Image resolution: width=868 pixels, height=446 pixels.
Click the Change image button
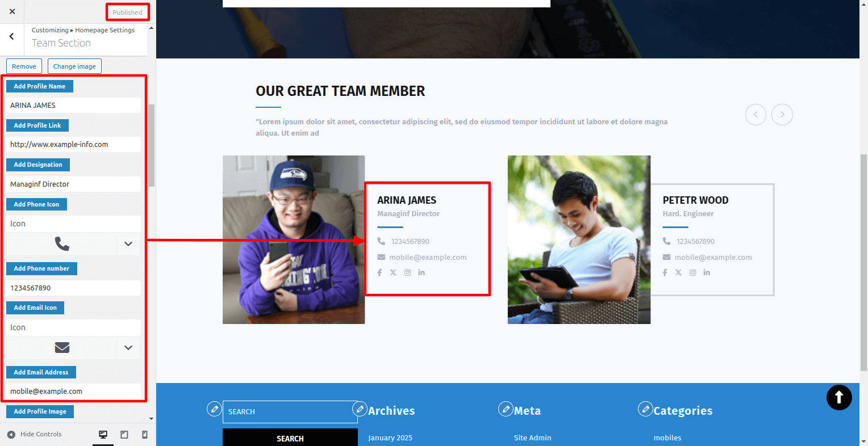point(74,66)
